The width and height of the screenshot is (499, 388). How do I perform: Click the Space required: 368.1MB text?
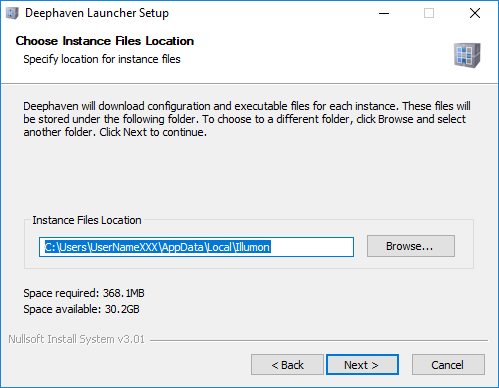(x=84, y=293)
